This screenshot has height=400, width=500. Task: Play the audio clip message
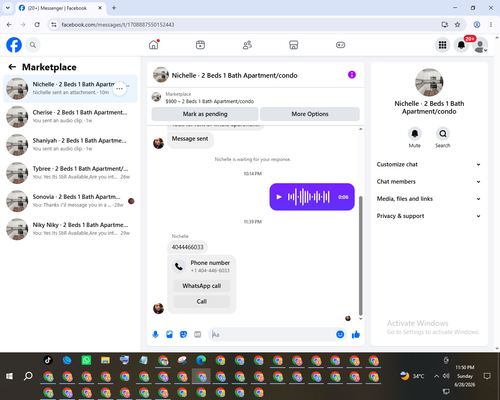(x=279, y=197)
